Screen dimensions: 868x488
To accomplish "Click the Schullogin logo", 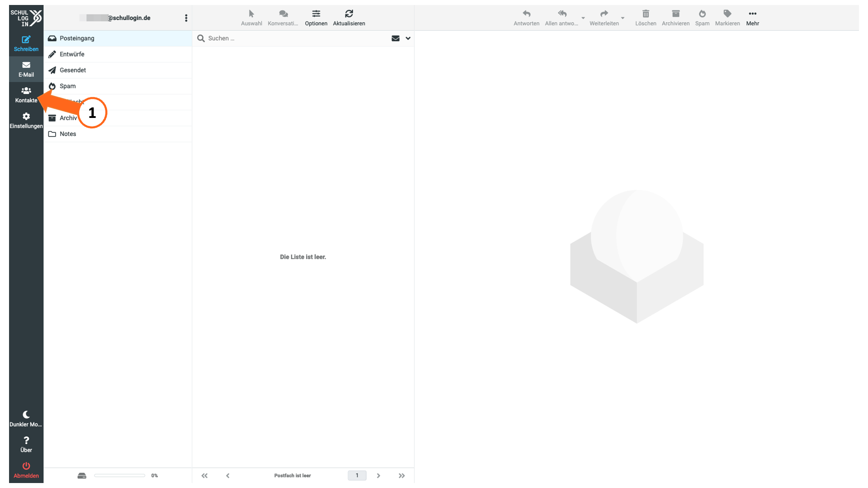I will [x=26, y=18].
